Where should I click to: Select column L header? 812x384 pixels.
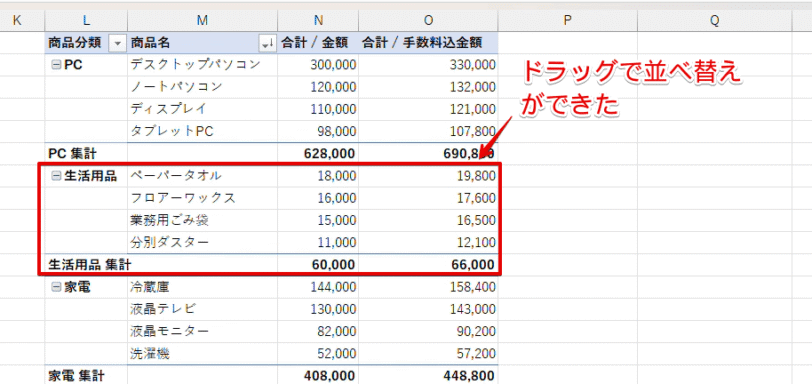[x=86, y=20]
